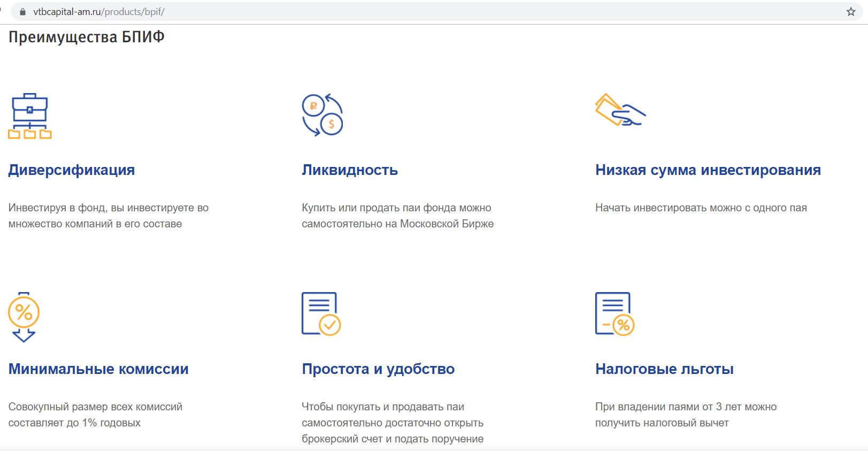Open the Простота и удобство heading

pyautogui.click(x=378, y=369)
